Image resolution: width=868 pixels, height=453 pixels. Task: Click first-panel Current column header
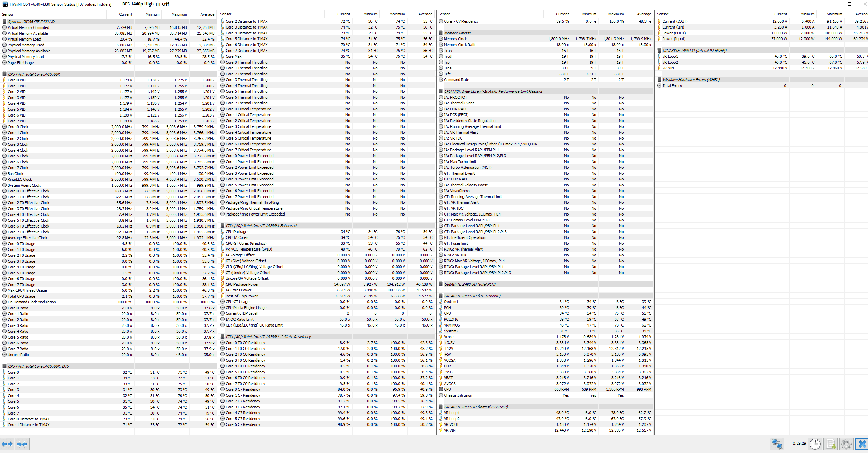121,14
